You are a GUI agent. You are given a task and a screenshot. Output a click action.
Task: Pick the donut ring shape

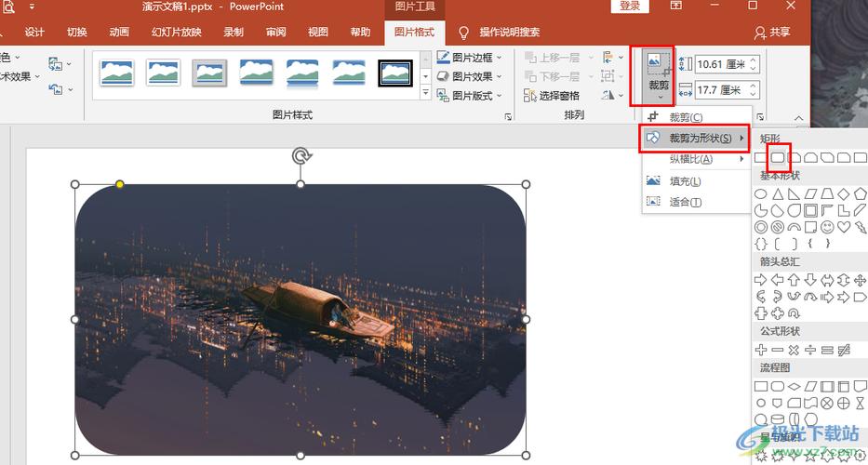(x=761, y=227)
